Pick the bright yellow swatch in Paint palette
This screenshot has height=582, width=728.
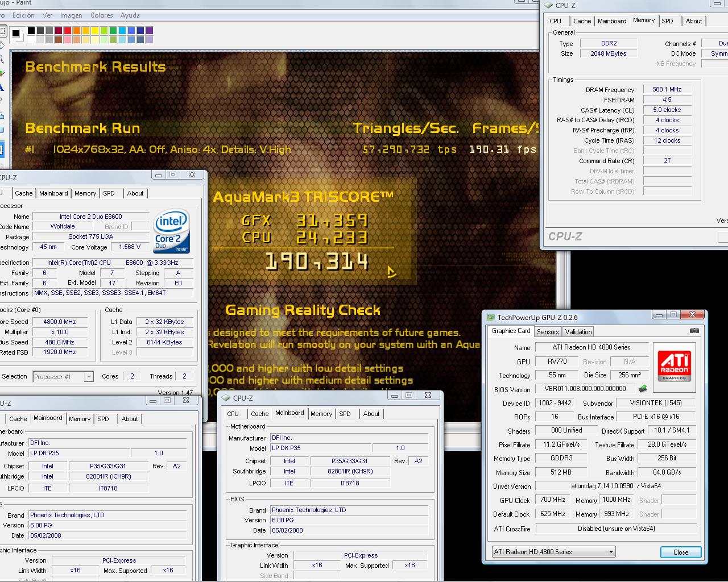[x=95, y=31]
